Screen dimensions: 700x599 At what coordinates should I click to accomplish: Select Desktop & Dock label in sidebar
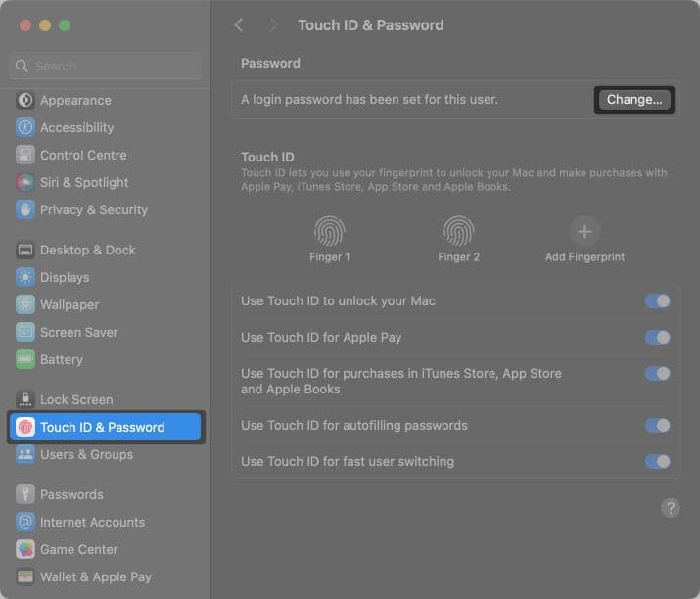[88, 250]
